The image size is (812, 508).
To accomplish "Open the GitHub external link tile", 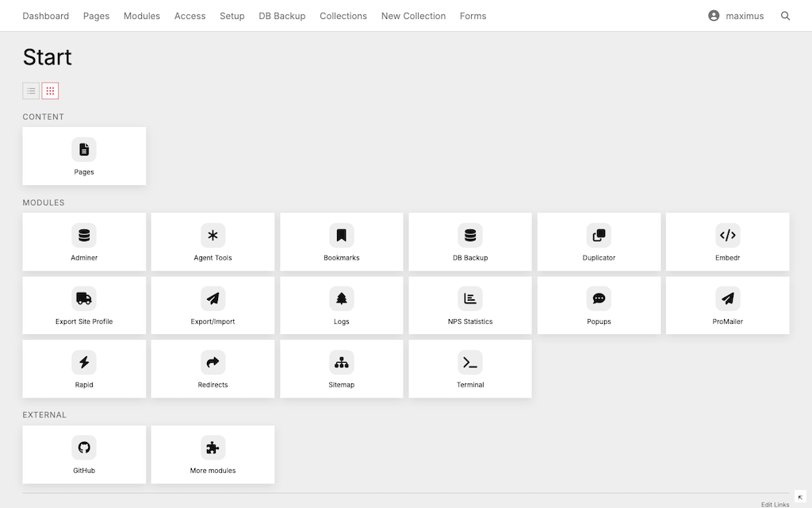I will (84, 454).
